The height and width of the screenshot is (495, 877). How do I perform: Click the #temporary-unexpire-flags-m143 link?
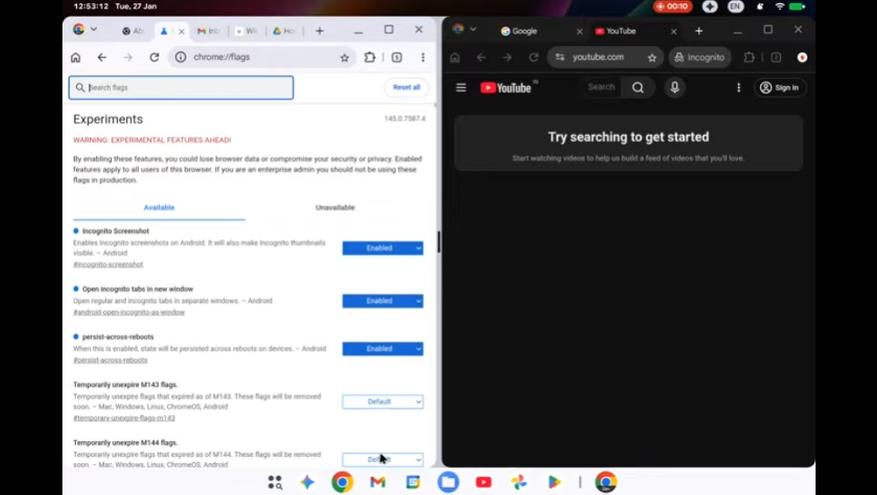click(124, 418)
